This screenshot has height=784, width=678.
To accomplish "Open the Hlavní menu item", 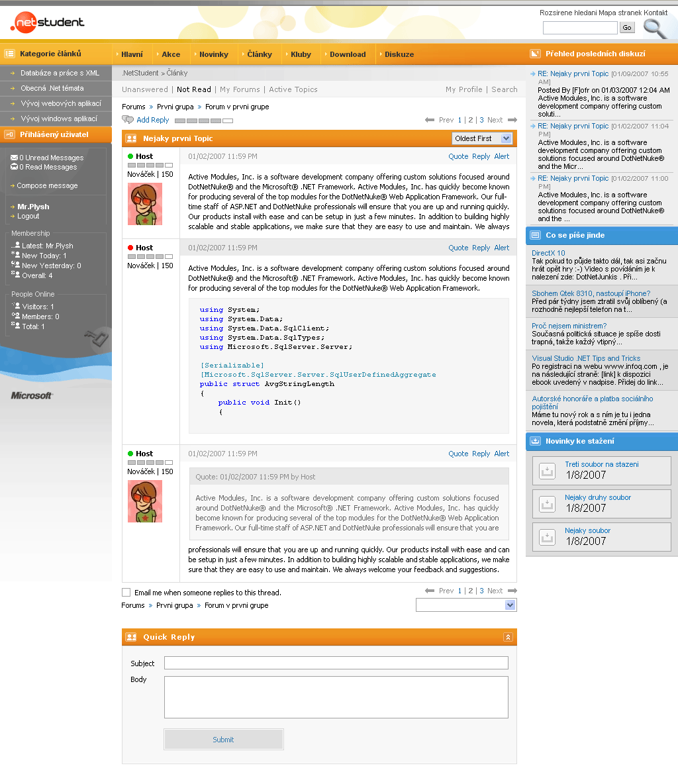I will tap(132, 54).
